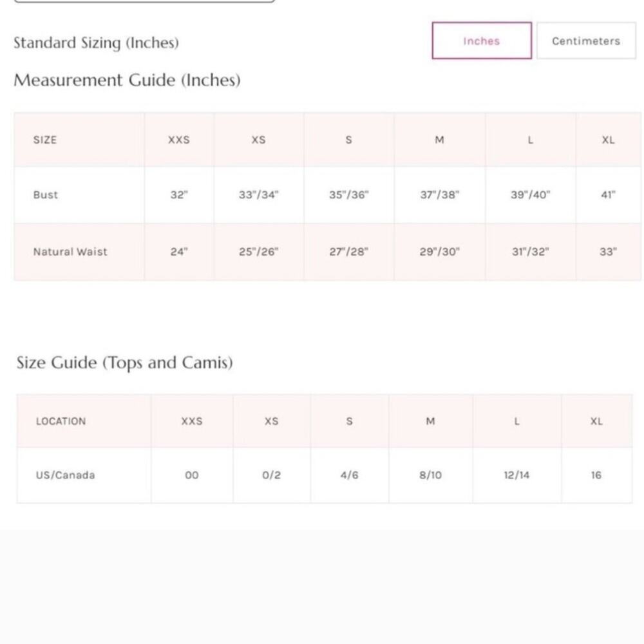Select XL bust value 41"

608,194
